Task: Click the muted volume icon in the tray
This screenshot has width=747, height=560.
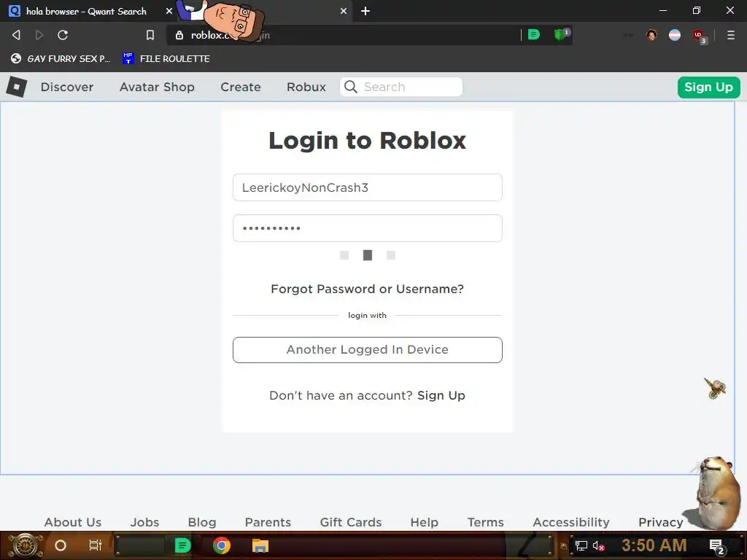Action: pos(598,545)
